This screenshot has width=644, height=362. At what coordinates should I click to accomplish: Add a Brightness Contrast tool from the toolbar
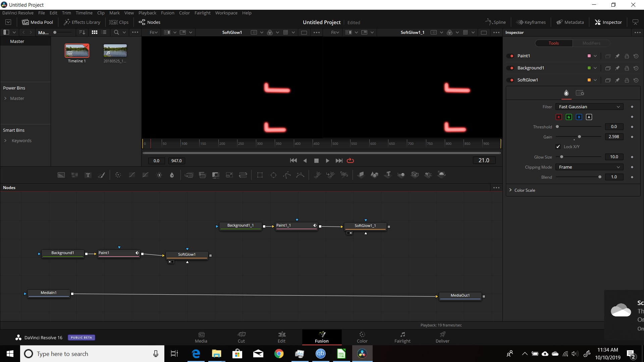coord(159,175)
